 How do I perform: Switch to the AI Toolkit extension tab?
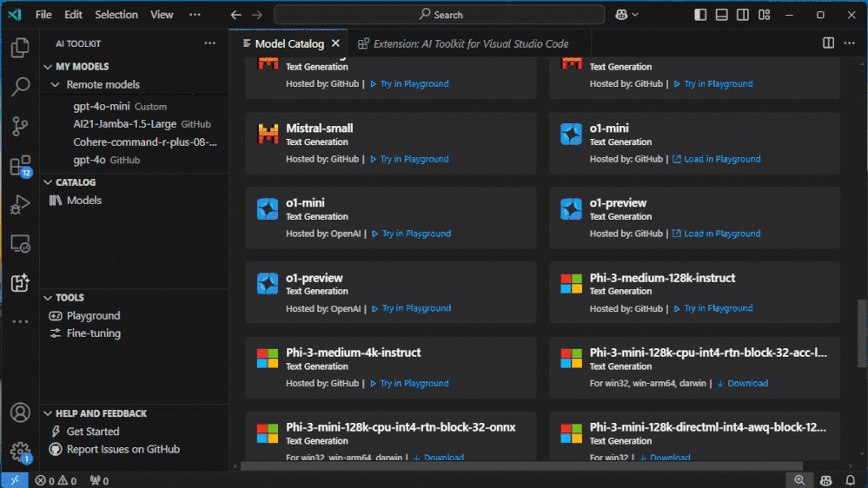coord(470,43)
